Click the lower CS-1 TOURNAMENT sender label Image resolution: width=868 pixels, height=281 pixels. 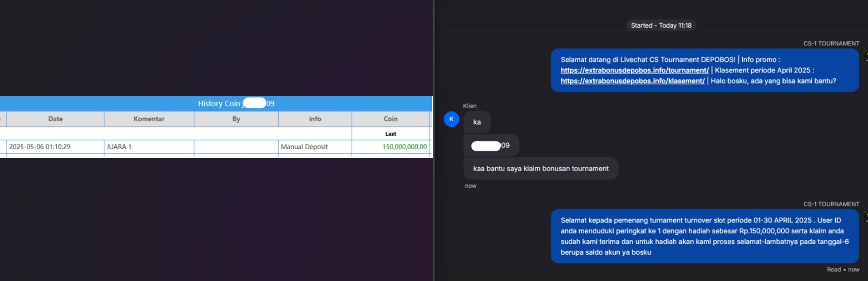pos(831,204)
